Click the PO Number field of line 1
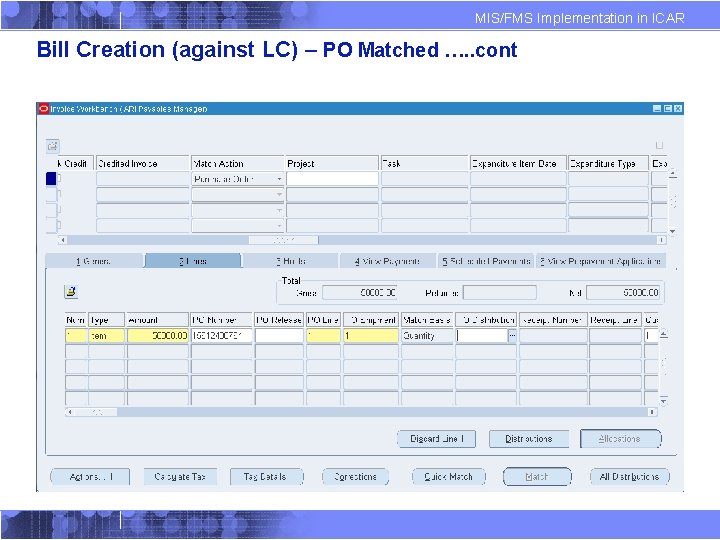The width and height of the screenshot is (720, 540). point(222,336)
